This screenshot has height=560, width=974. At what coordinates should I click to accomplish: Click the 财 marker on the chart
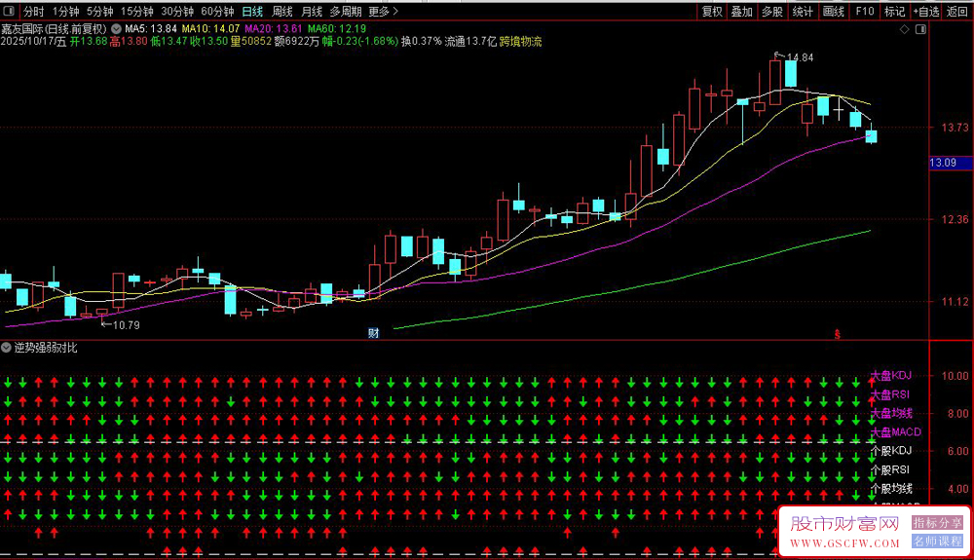tap(373, 333)
